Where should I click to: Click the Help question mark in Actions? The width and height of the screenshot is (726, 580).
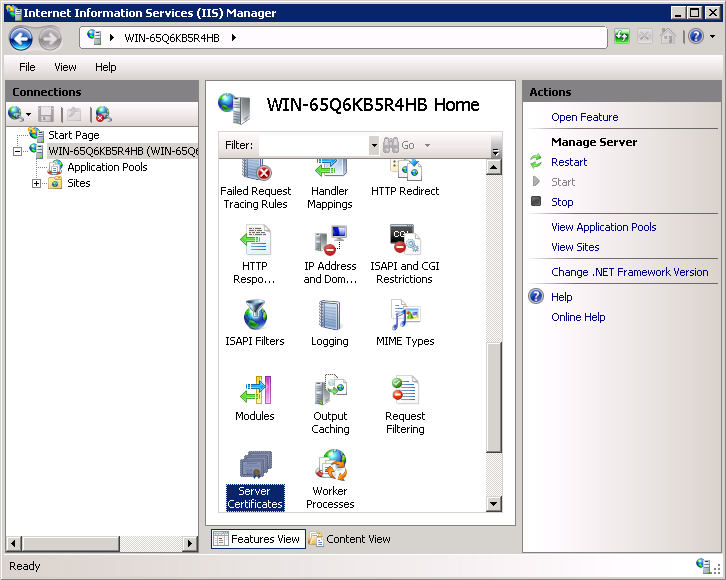[536, 296]
